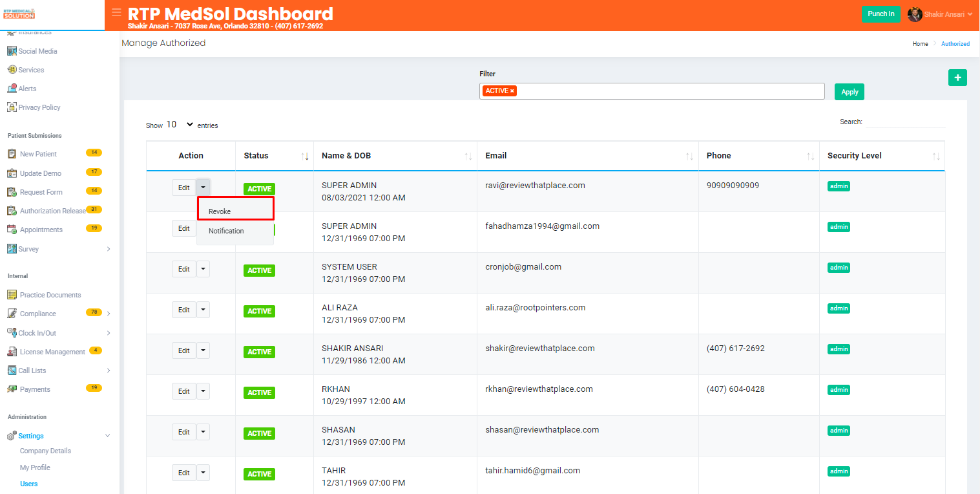Open Company Details under Settings
The width and height of the screenshot is (980, 494).
tap(45, 451)
